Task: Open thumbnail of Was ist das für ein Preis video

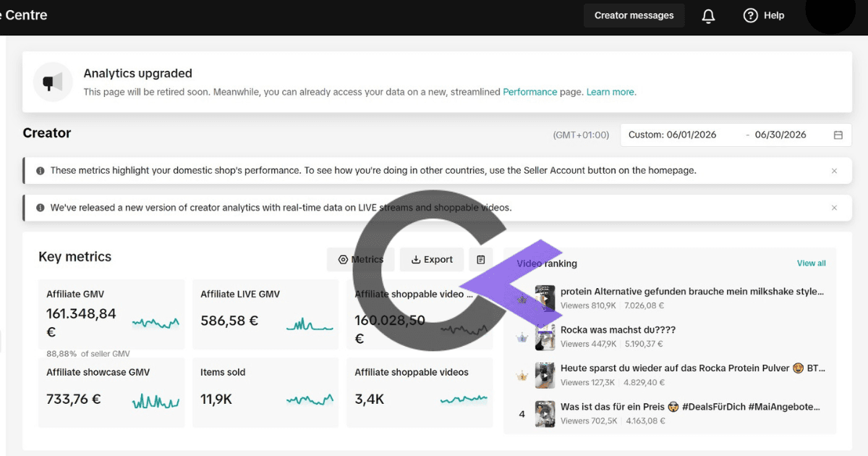Action: click(544, 413)
